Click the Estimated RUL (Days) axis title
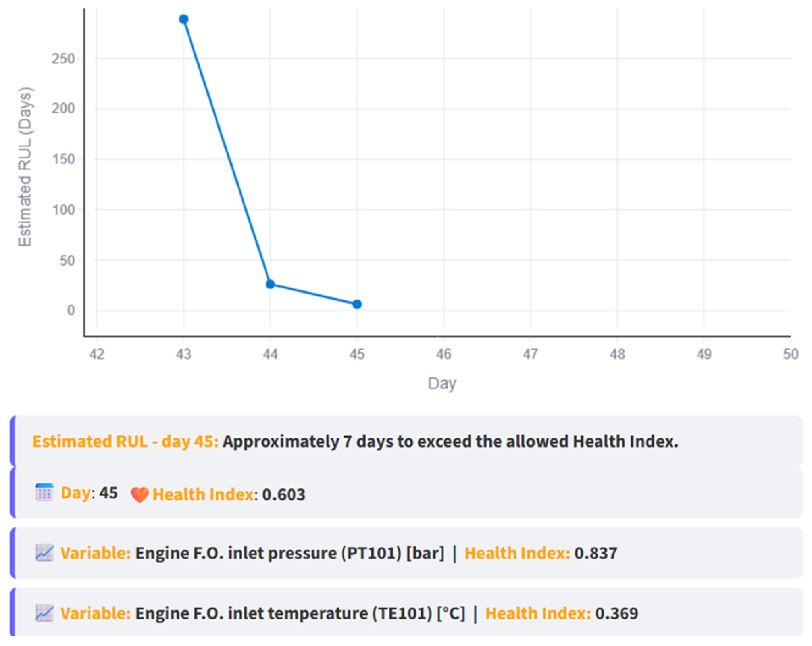Viewport: 812px width, 646px height. [25, 167]
